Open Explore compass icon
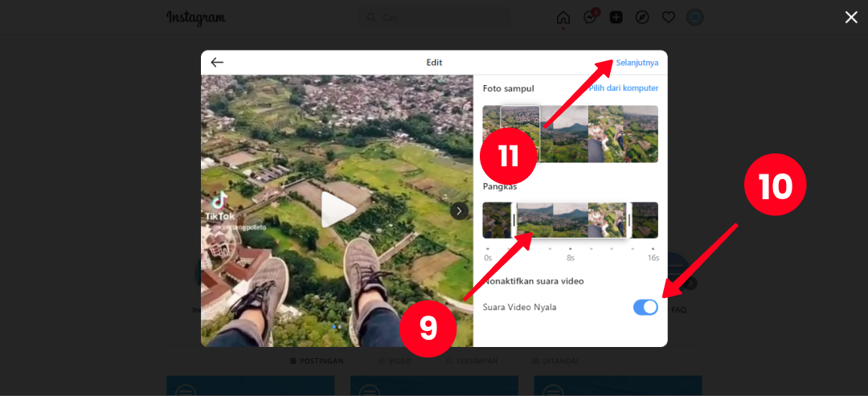868x396 pixels. coord(642,18)
